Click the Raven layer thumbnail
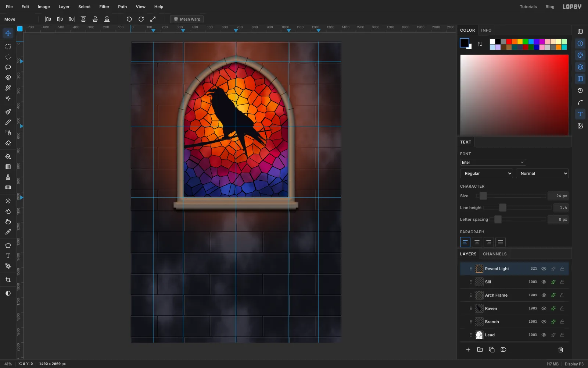The width and height of the screenshot is (588, 368). coord(479,308)
